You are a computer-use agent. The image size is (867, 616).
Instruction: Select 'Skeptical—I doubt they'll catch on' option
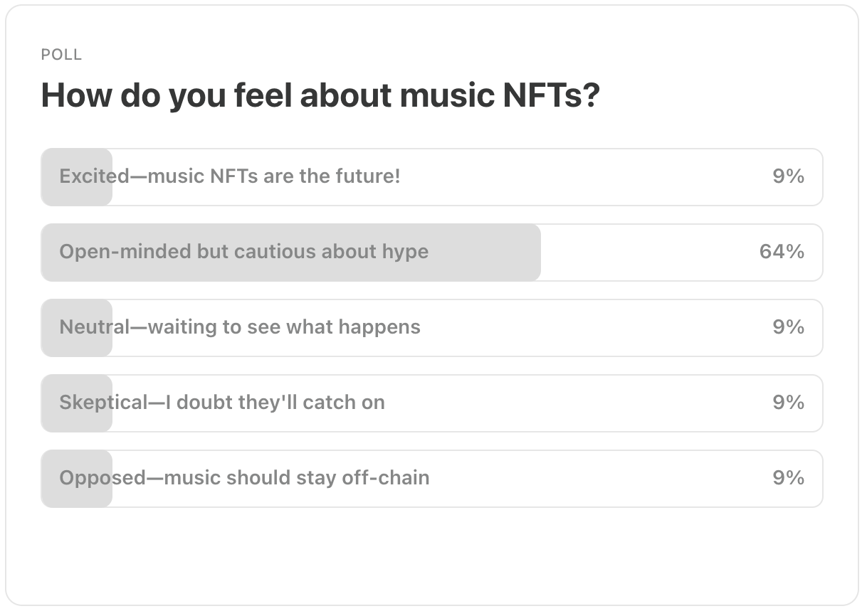(x=431, y=403)
